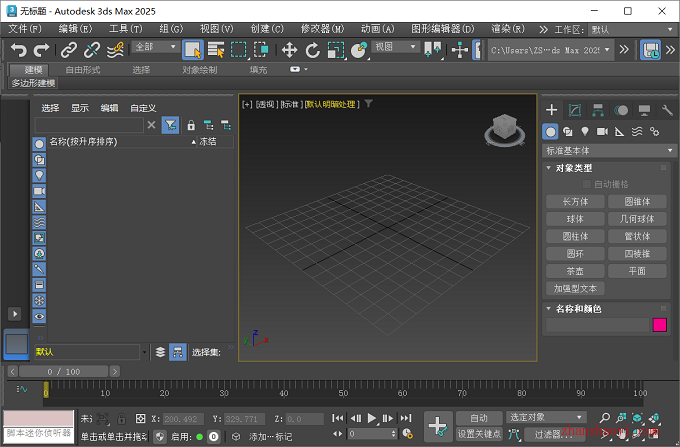Select the Cameras category in Create panel
Image resolution: width=680 pixels, height=447 pixels.
pyautogui.click(x=602, y=131)
